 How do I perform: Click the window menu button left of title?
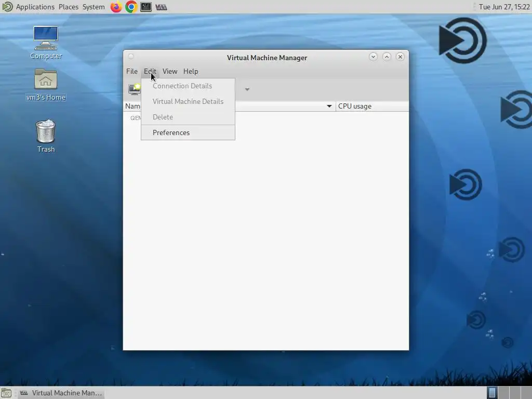click(x=131, y=56)
